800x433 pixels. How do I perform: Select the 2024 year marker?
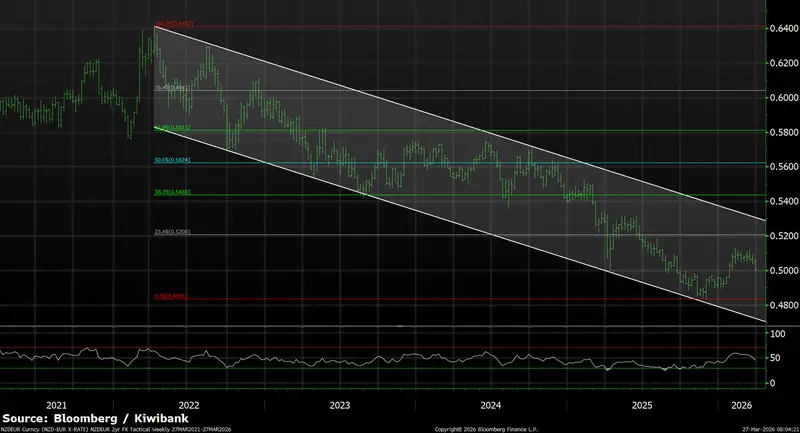(x=490, y=406)
